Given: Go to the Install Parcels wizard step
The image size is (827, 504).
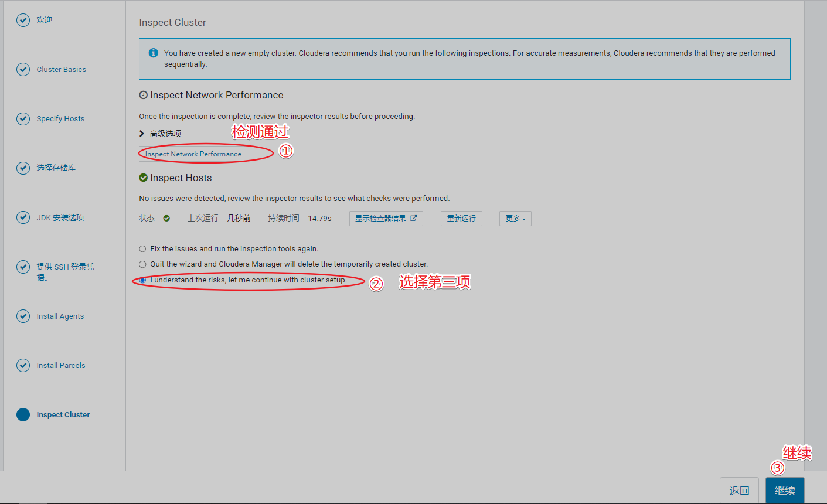Looking at the screenshot, I should click(61, 365).
